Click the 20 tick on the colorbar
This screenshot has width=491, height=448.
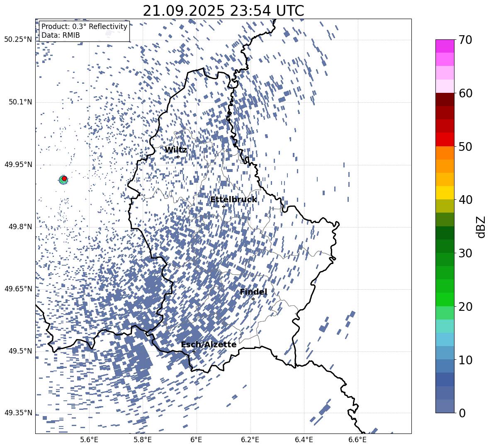[x=465, y=306]
